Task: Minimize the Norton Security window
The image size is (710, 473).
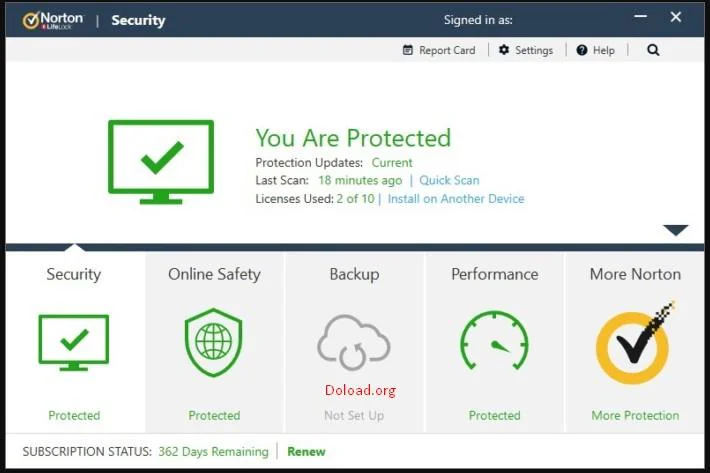Action: tap(640, 17)
